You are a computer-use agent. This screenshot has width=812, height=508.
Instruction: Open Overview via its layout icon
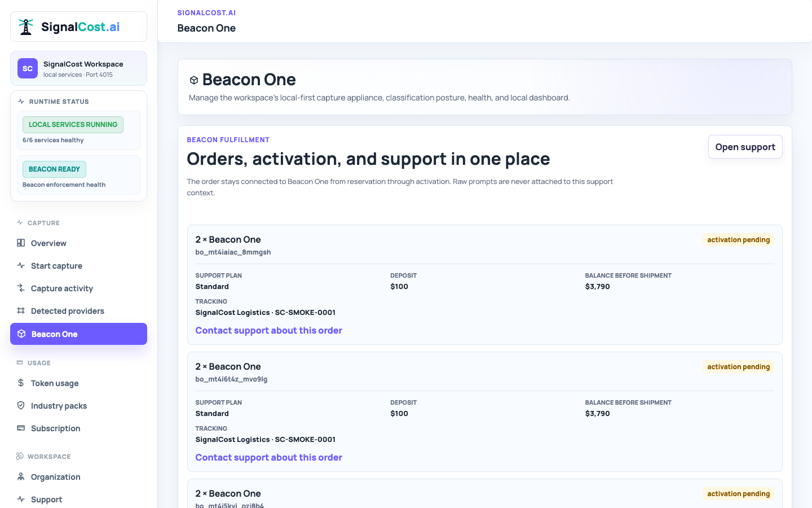coord(21,243)
